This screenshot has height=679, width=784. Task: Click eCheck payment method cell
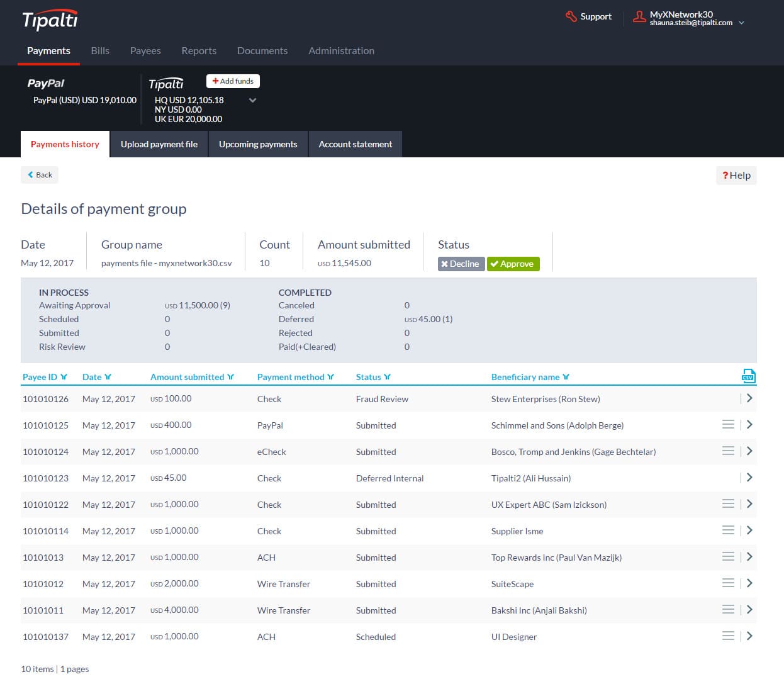(x=271, y=452)
